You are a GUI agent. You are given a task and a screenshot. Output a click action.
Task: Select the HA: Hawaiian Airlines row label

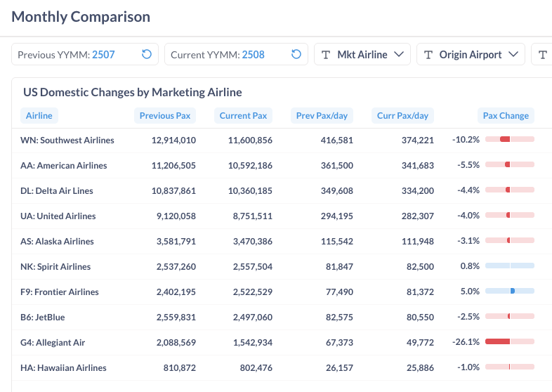pos(63,367)
